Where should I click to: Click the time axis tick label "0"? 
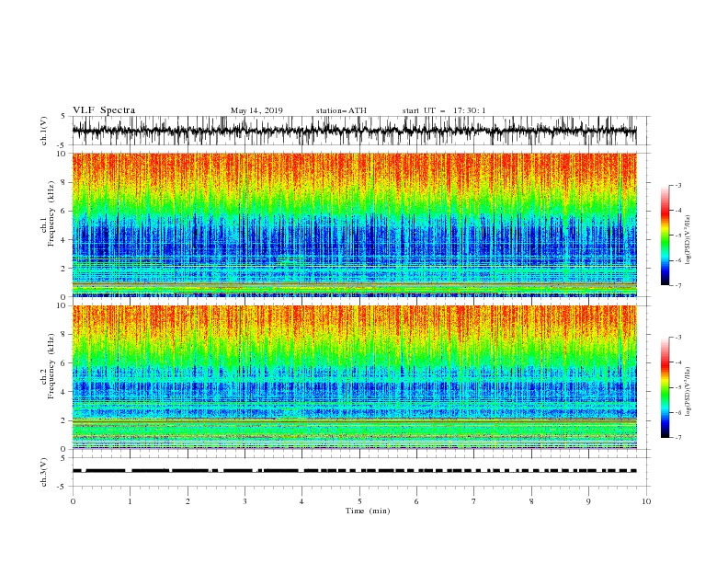(73, 501)
